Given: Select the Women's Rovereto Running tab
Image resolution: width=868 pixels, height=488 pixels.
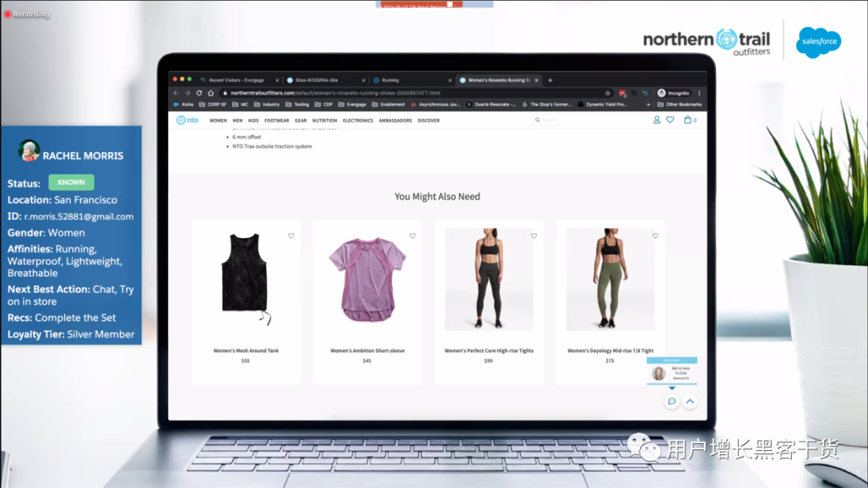Looking at the screenshot, I should [x=498, y=80].
